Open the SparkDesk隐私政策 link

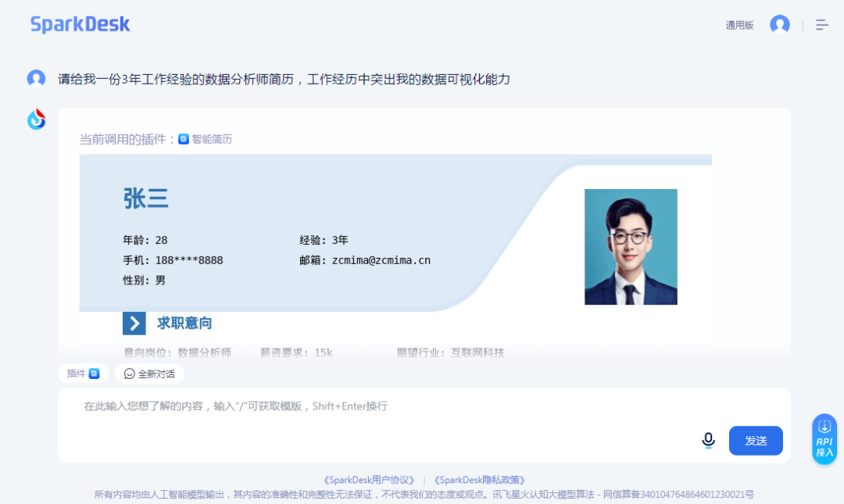[x=479, y=480]
